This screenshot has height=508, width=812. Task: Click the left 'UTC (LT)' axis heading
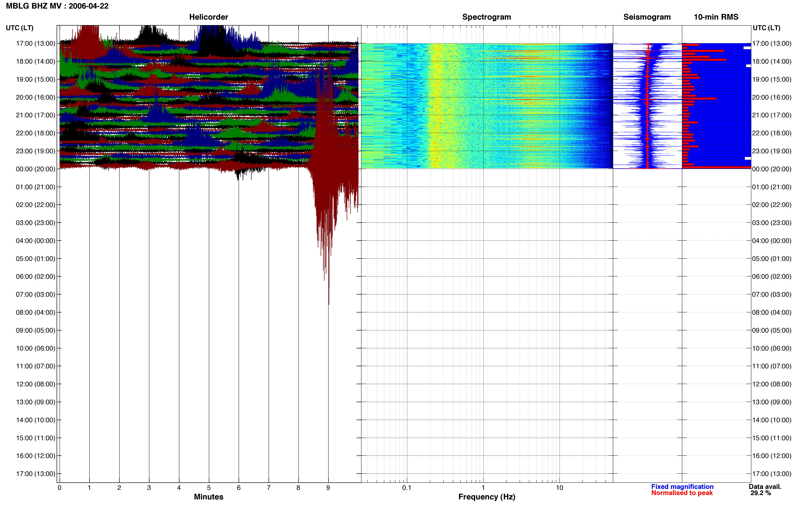[19, 28]
